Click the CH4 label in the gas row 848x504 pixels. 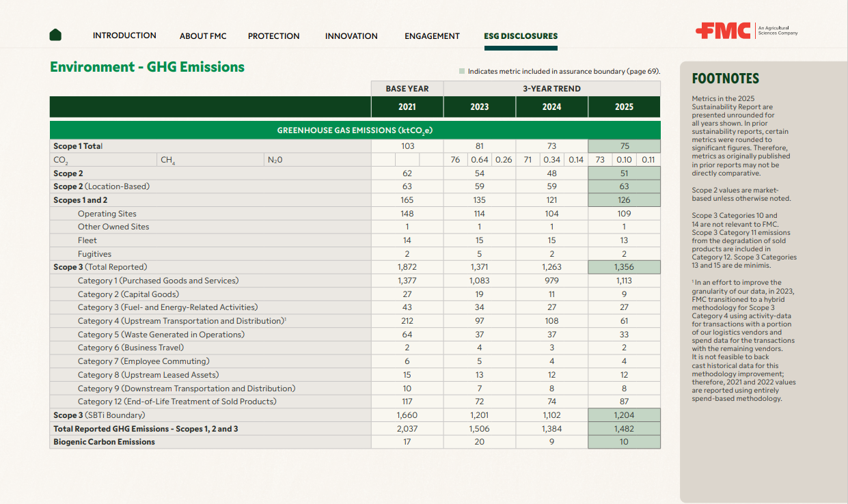[x=167, y=160]
